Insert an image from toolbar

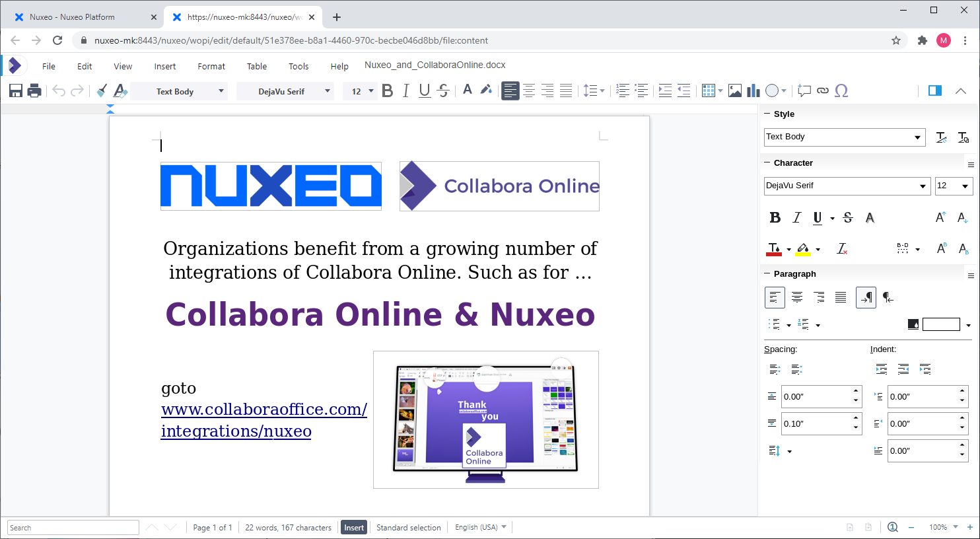tap(735, 91)
